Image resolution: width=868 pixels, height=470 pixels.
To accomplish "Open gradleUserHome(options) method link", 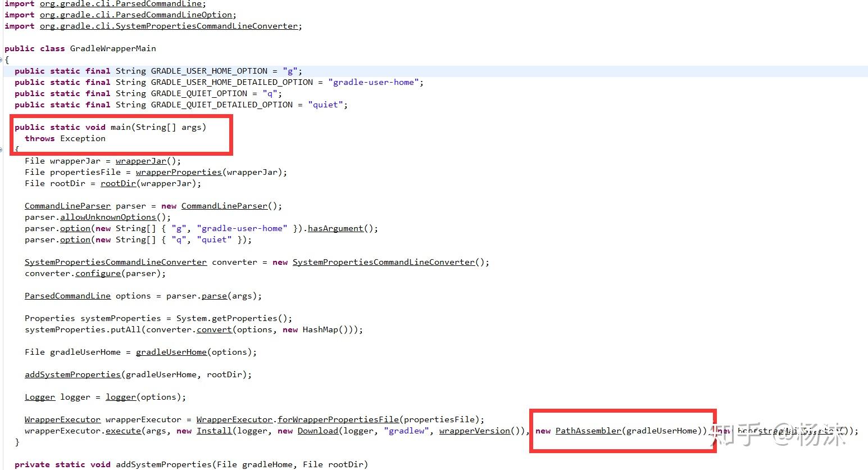I will click(171, 352).
